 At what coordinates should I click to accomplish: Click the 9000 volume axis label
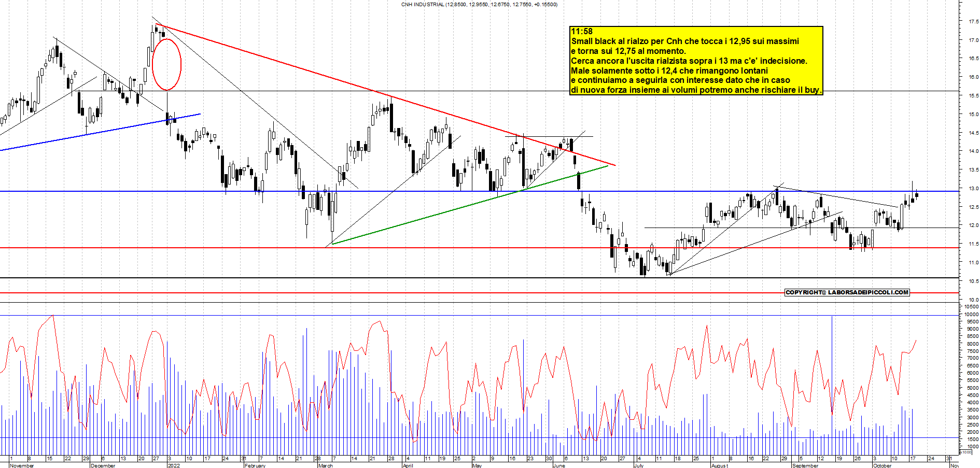[973, 329]
